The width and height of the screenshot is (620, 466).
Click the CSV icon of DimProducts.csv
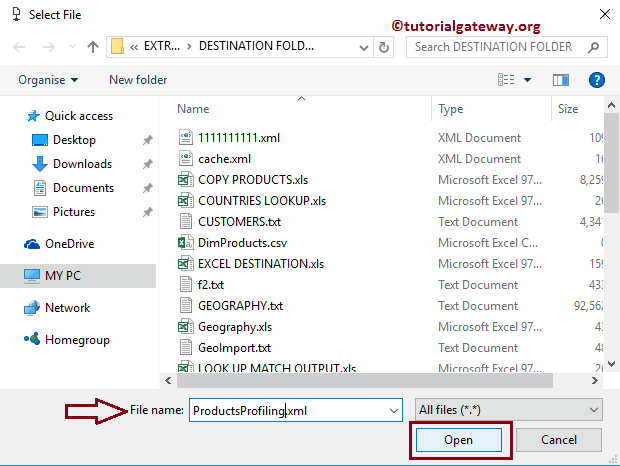coord(185,242)
